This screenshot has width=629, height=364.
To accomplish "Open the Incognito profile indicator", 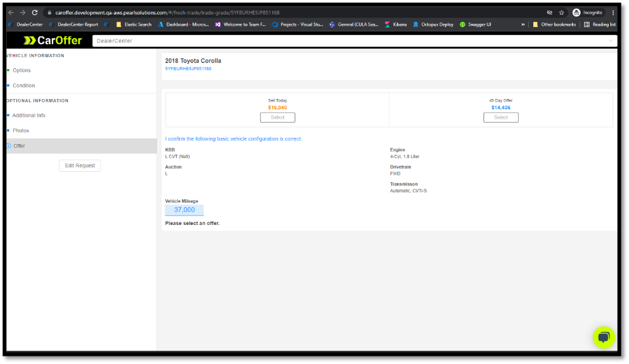I will point(588,13).
